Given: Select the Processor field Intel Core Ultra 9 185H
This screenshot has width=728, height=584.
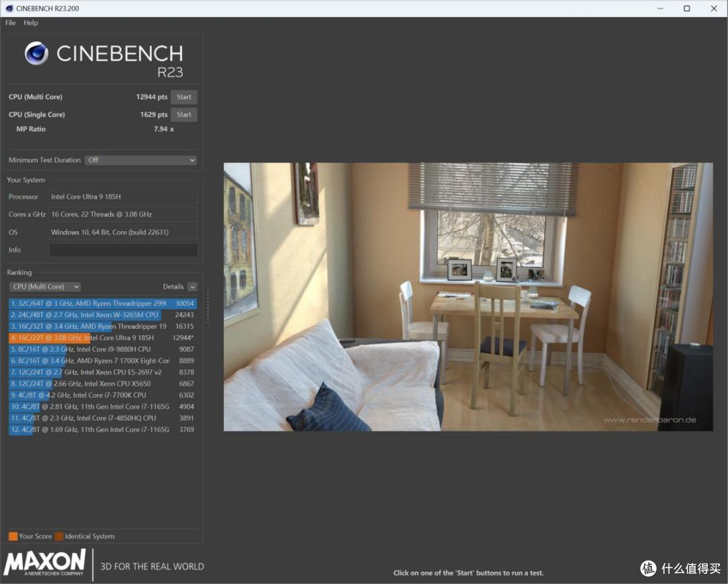Looking at the screenshot, I should 123,197.
